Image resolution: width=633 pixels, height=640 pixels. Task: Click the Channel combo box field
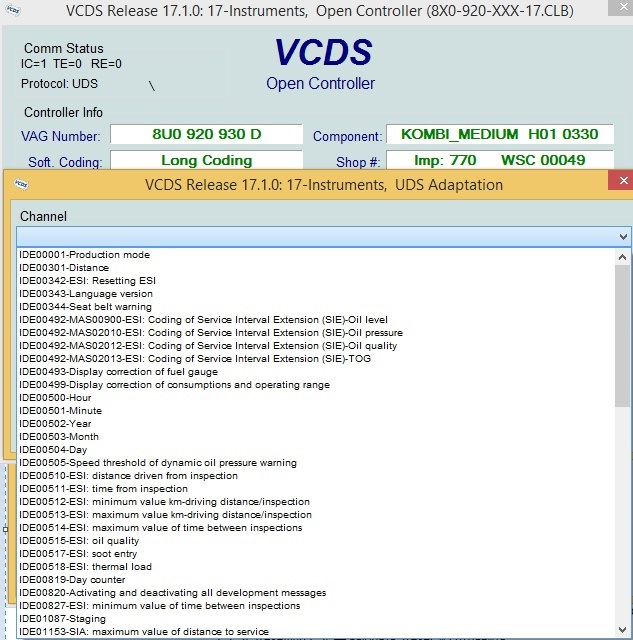tap(324, 237)
